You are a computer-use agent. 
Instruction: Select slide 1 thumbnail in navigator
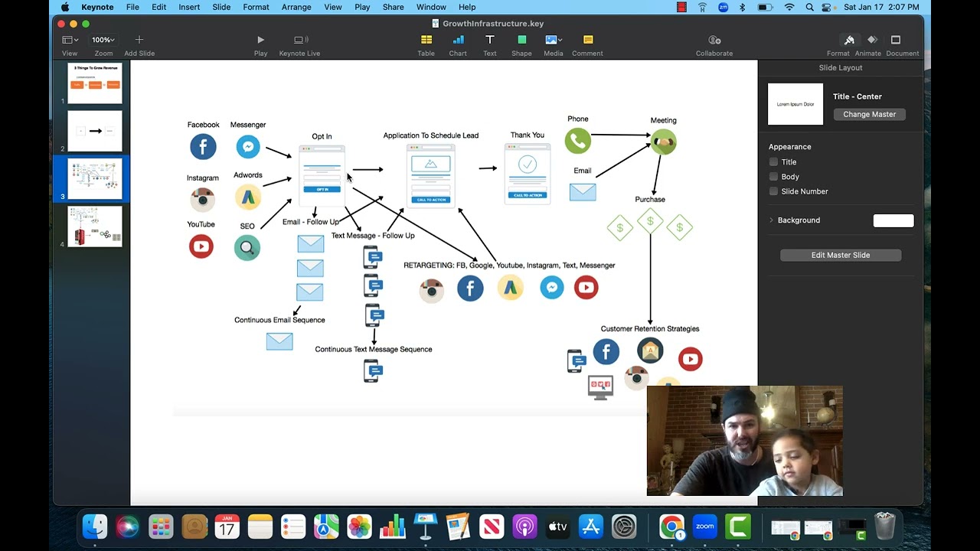coord(95,83)
